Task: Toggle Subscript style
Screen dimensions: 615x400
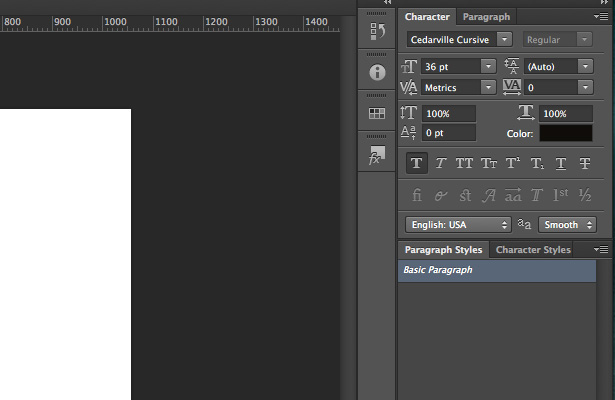Action: (537, 163)
